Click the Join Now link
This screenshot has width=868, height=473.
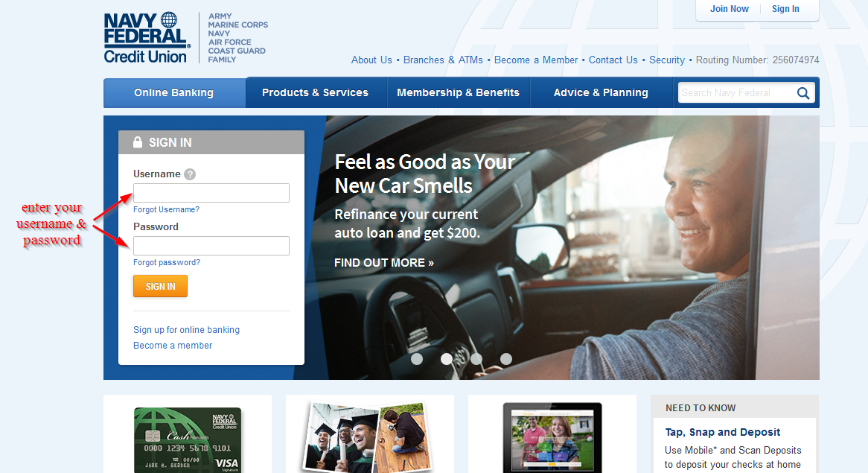click(729, 9)
